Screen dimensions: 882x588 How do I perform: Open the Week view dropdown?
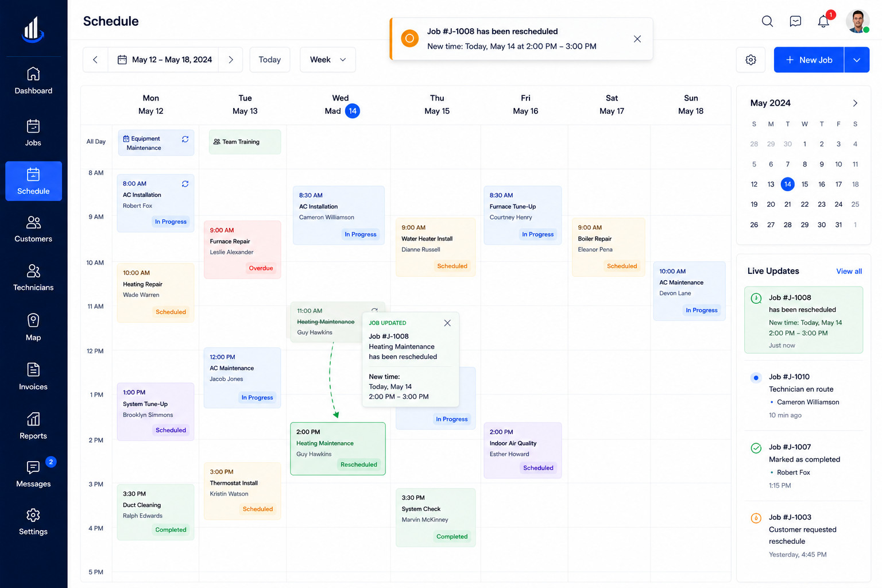pyautogui.click(x=328, y=60)
